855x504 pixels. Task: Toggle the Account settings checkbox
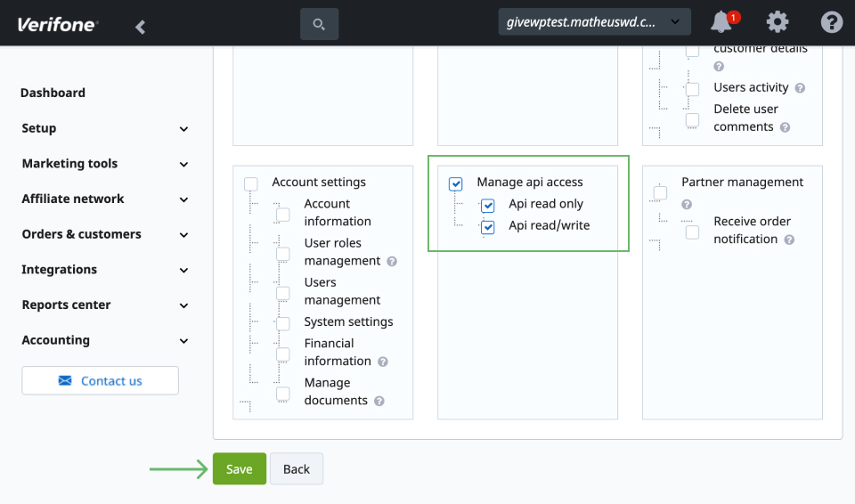(x=251, y=183)
